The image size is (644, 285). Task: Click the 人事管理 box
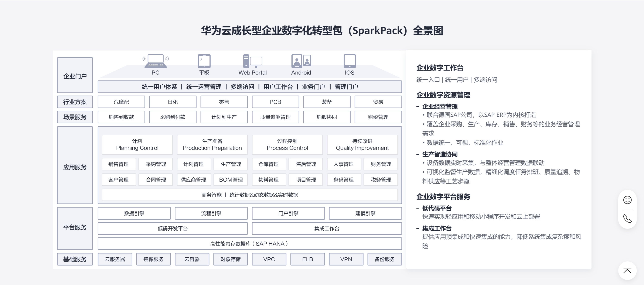(344, 164)
